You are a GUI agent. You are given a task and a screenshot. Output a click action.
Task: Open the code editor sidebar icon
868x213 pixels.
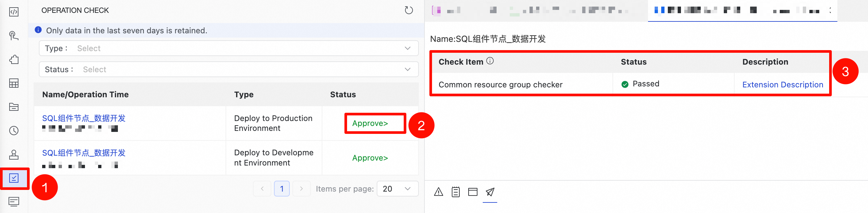14,12
